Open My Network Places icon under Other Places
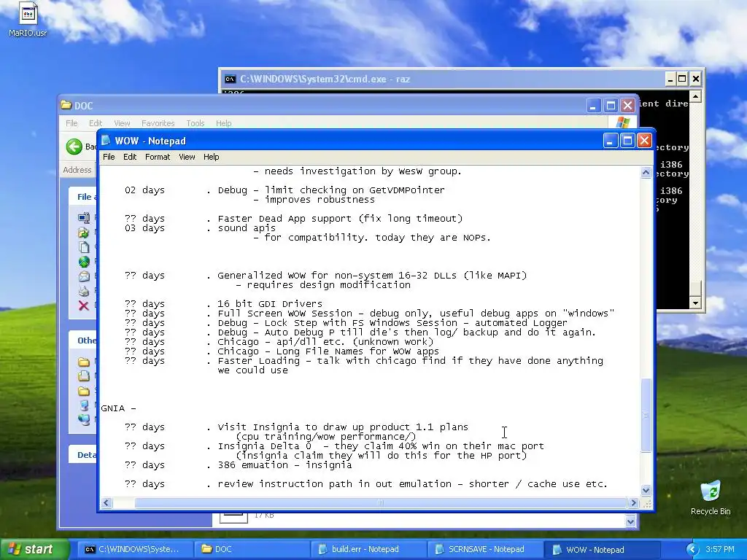Image resolution: width=747 pixels, height=560 pixels. click(84, 419)
